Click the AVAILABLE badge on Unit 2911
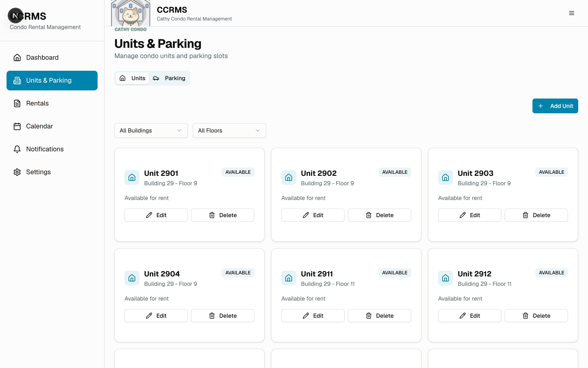 tap(395, 273)
